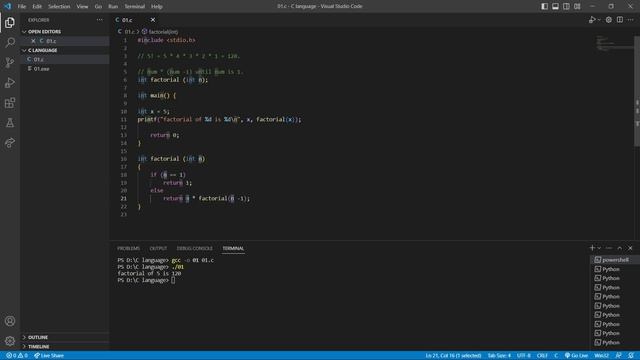The height and width of the screenshot is (360, 640).
Task: Split the editor to the right
Action: (x=620, y=20)
